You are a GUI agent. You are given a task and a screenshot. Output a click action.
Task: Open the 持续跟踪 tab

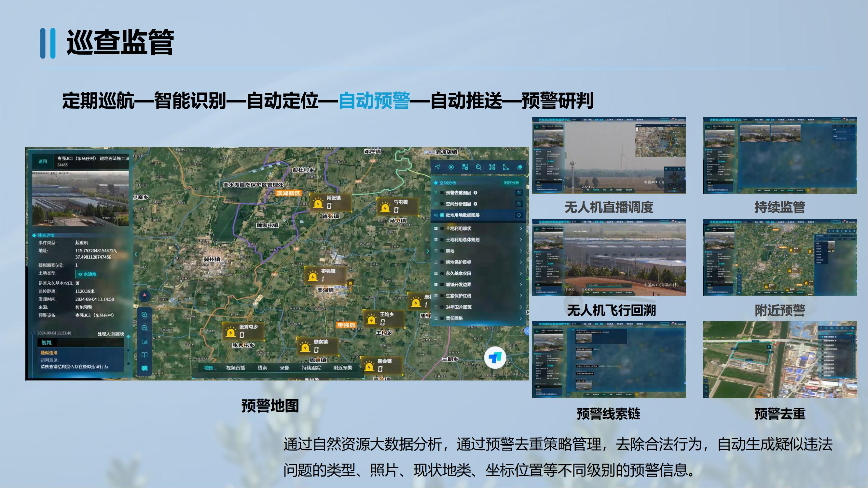pos(311,368)
